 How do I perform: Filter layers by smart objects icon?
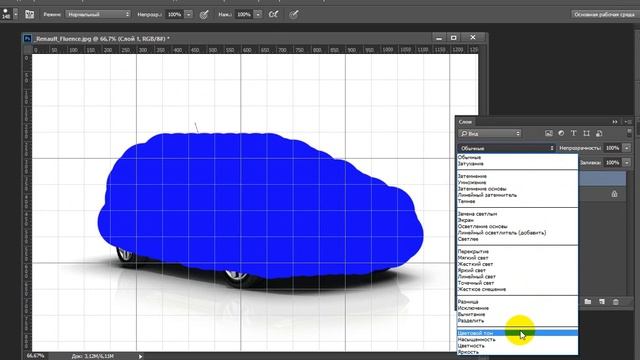(x=599, y=133)
